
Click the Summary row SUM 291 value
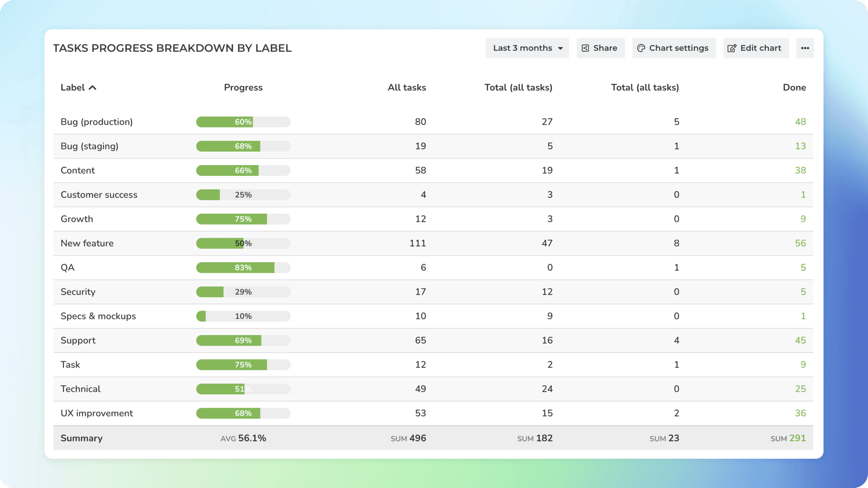[797, 438]
